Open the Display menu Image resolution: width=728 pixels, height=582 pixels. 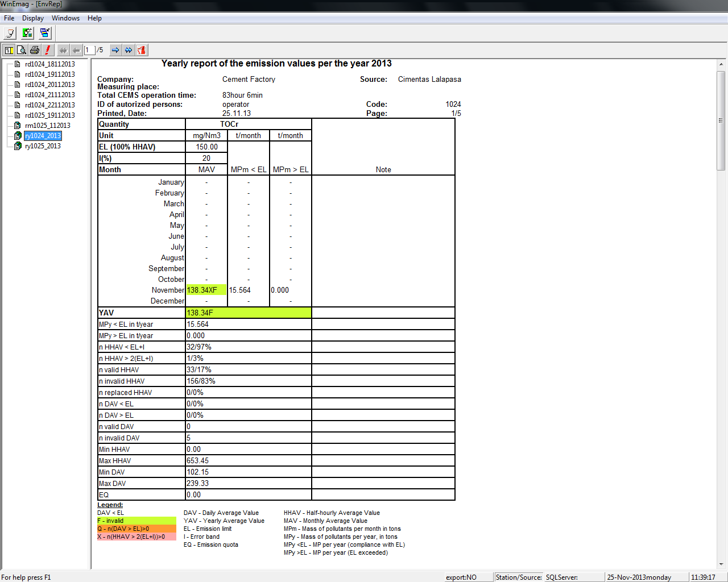[33, 18]
